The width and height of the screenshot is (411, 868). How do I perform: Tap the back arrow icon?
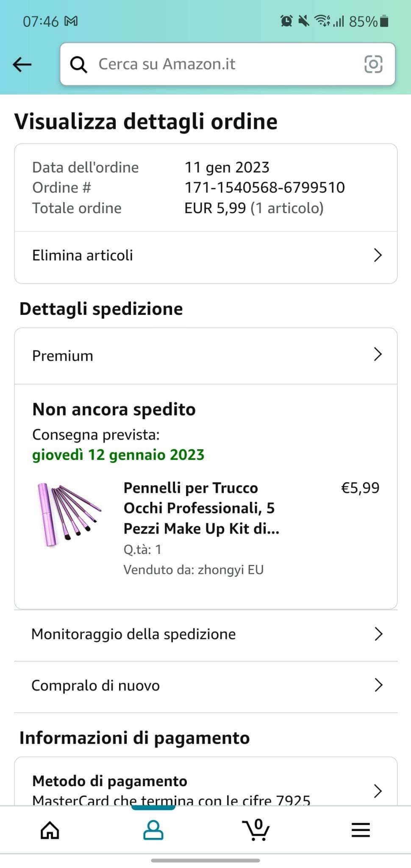pyautogui.click(x=22, y=64)
